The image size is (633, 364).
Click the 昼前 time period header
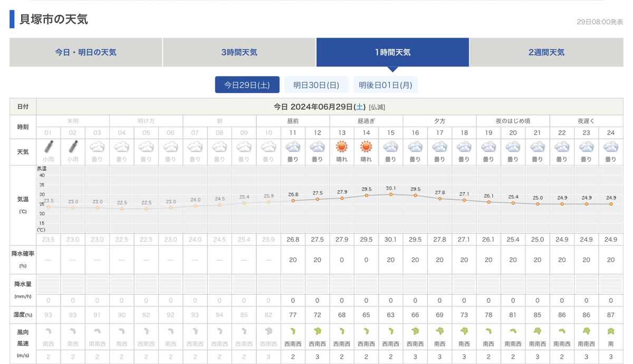coord(293,121)
